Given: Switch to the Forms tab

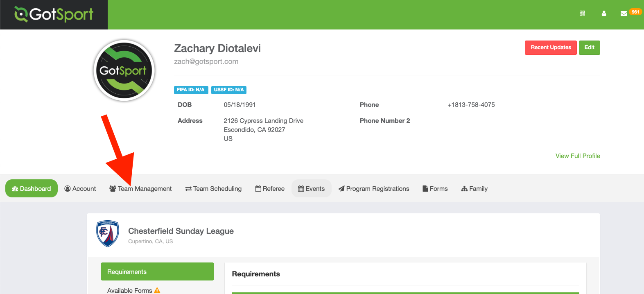Looking at the screenshot, I should pos(435,188).
